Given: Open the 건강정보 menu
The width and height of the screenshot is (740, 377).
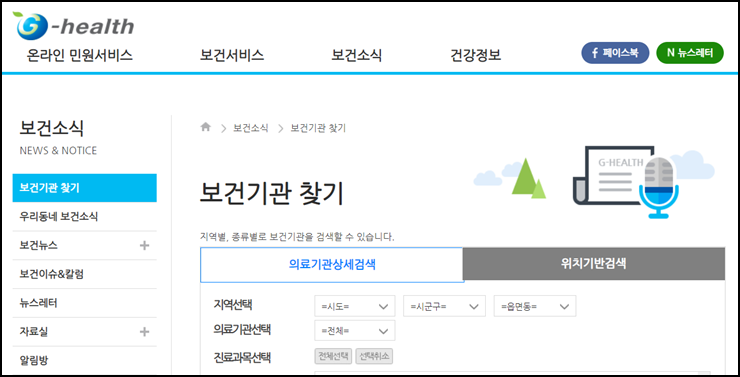Looking at the screenshot, I should pyautogui.click(x=476, y=56).
